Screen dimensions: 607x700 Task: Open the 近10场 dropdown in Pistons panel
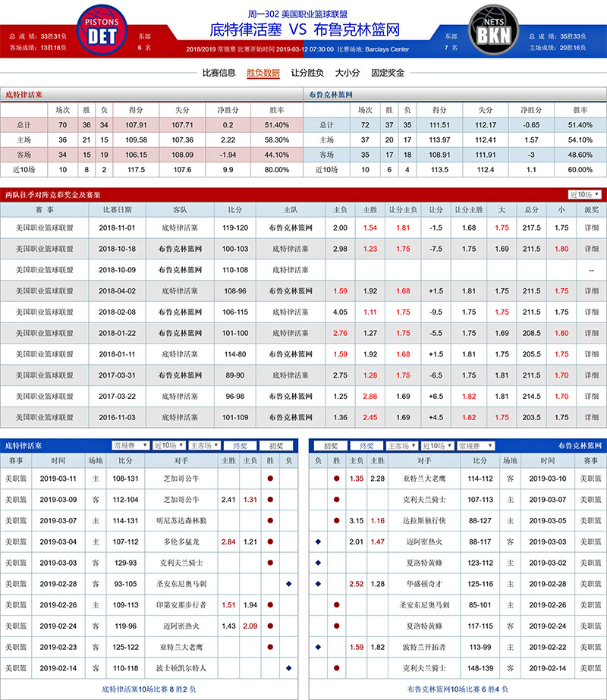pyautogui.click(x=169, y=445)
